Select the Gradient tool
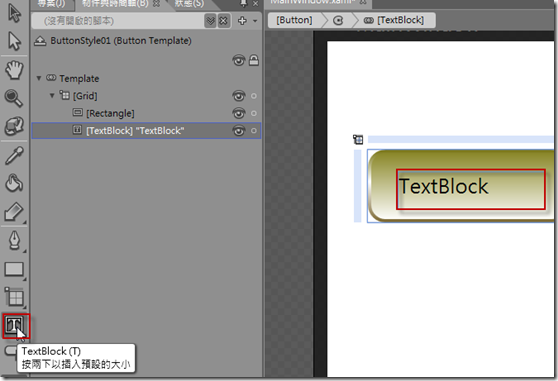This screenshot has height=381, width=558. pos(14,212)
